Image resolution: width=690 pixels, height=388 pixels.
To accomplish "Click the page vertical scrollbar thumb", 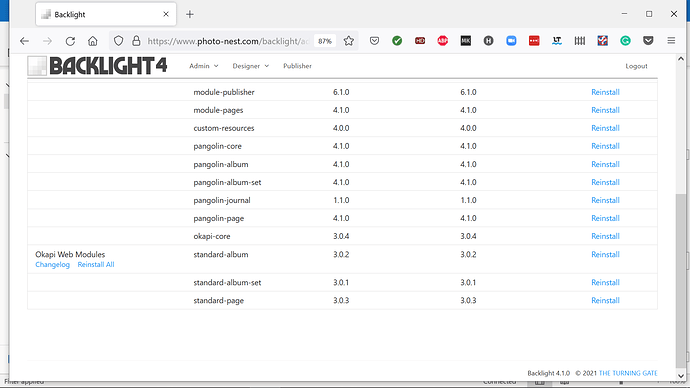I will pyautogui.click(x=680, y=281).
